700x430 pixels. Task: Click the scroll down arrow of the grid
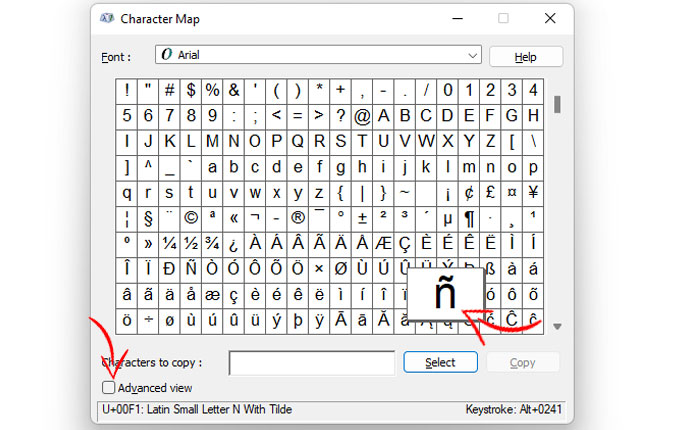click(557, 326)
